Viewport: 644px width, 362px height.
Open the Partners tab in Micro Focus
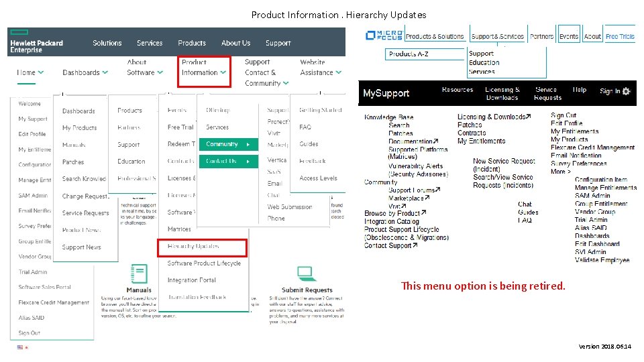tap(541, 36)
